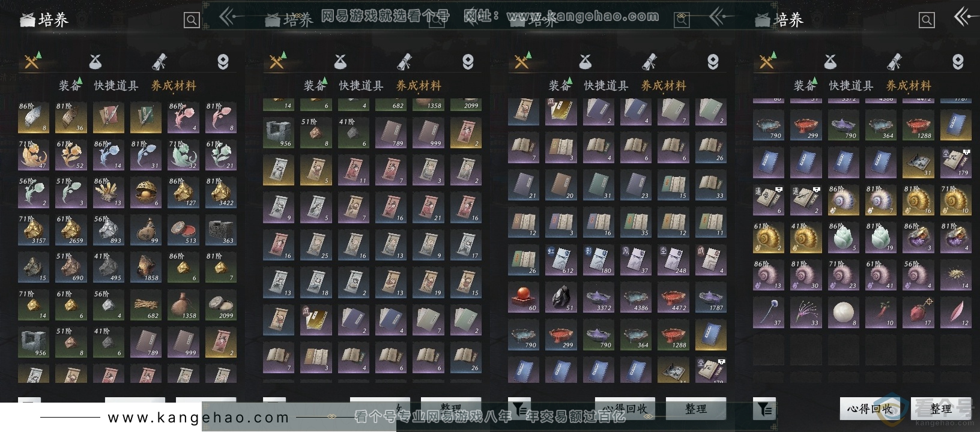Select 86阶 gold nugget with 127 count
Viewport: 980px width, 432px height.
tap(183, 192)
